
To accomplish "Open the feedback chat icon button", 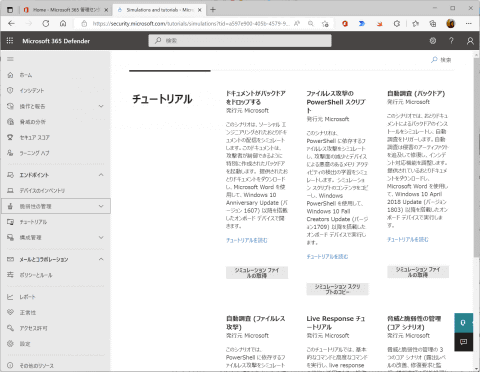I will [x=463, y=342].
